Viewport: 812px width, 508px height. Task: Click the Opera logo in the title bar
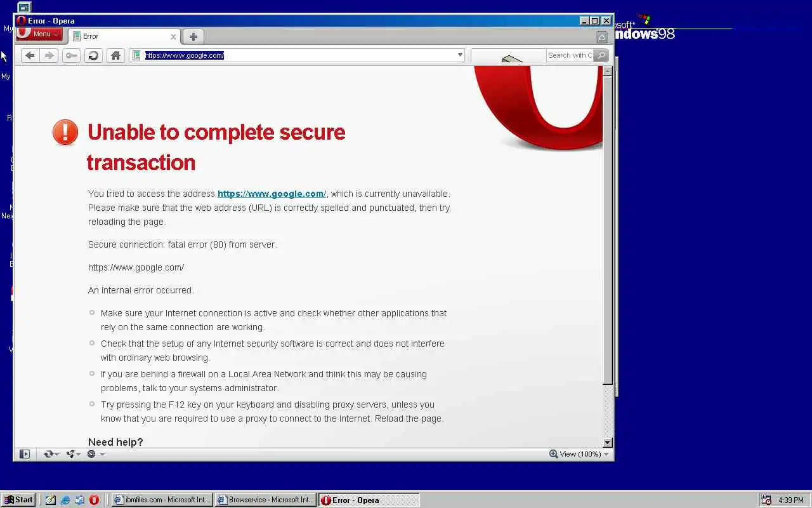pyautogui.click(x=22, y=21)
